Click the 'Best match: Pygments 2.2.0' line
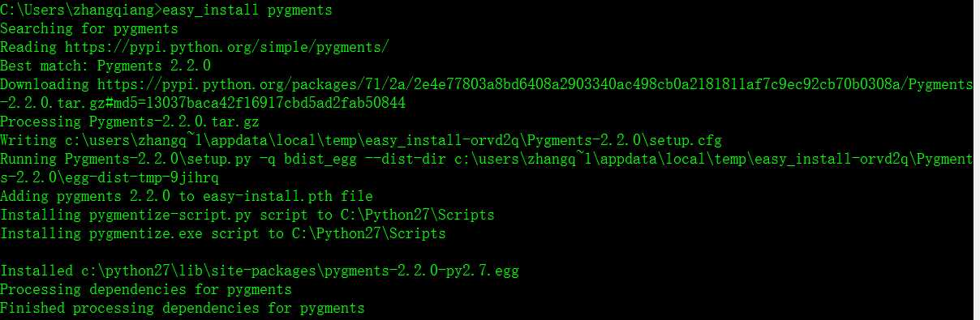This screenshot has height=320, width=980. 105,66
